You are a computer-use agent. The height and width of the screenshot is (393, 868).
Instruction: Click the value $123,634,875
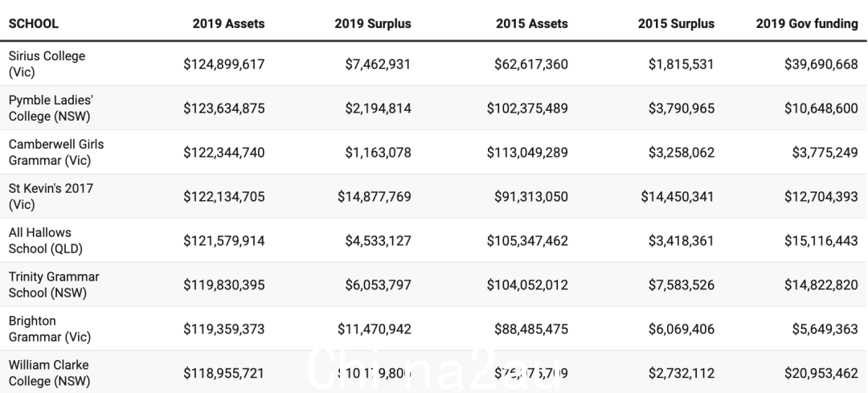[x=224, y=108]
